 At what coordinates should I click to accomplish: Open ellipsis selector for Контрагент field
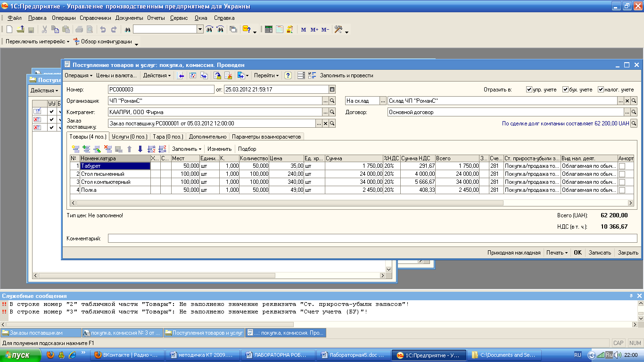point(325,112)
